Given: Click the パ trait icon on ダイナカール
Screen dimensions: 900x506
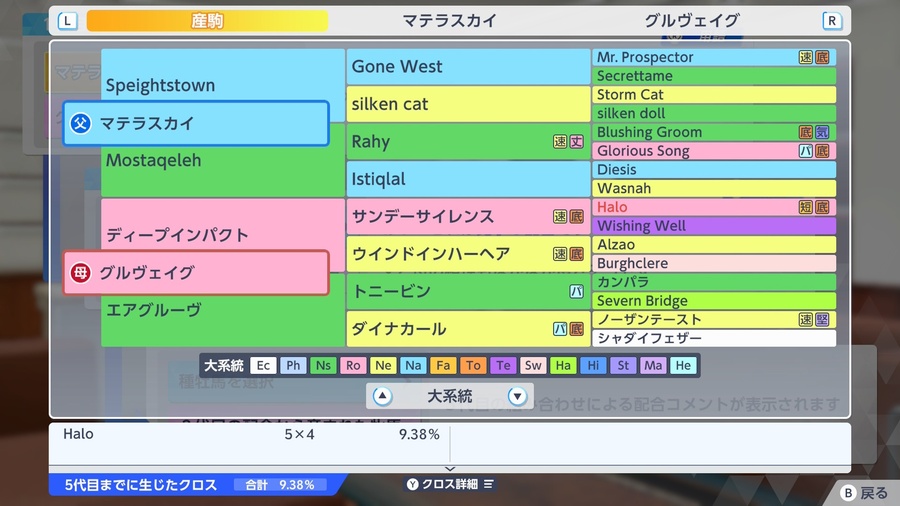Looking at the screenshot, I should pyautogui.click(x=560, y=329).
